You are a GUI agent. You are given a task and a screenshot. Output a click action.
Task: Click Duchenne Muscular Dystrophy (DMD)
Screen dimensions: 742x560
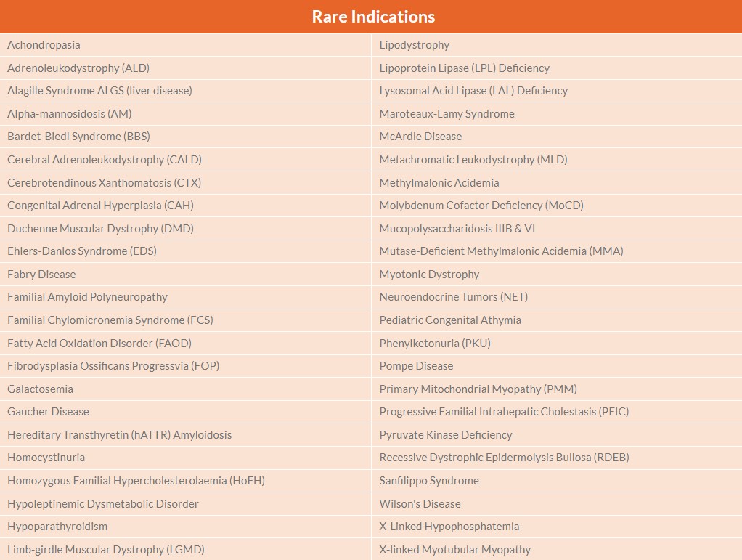pos(100,229)
